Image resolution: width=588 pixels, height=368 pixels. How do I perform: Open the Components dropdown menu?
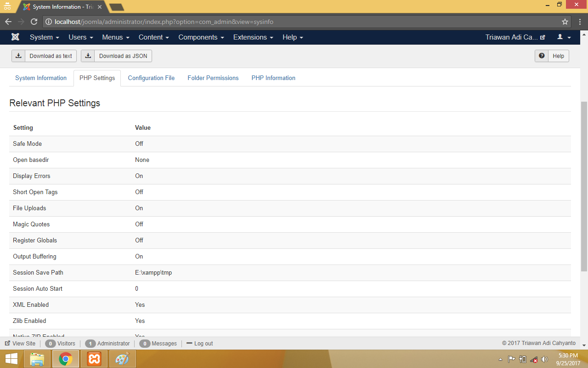(x=201, y=37)
